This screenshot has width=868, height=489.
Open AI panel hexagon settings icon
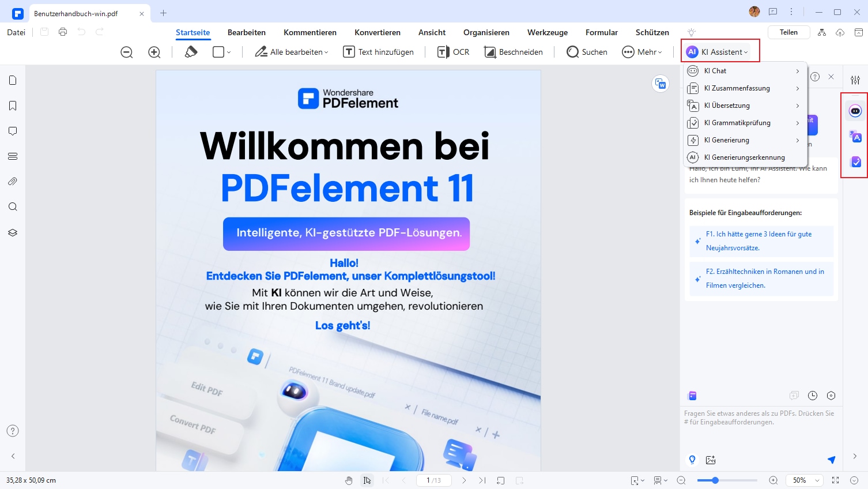tap(831, 396)
